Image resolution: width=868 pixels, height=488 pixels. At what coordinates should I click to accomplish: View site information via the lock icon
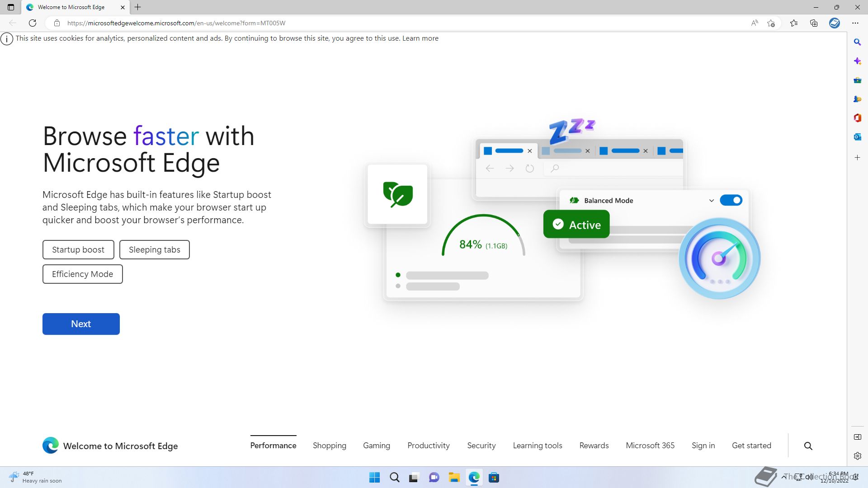click(x=57, y=23)
